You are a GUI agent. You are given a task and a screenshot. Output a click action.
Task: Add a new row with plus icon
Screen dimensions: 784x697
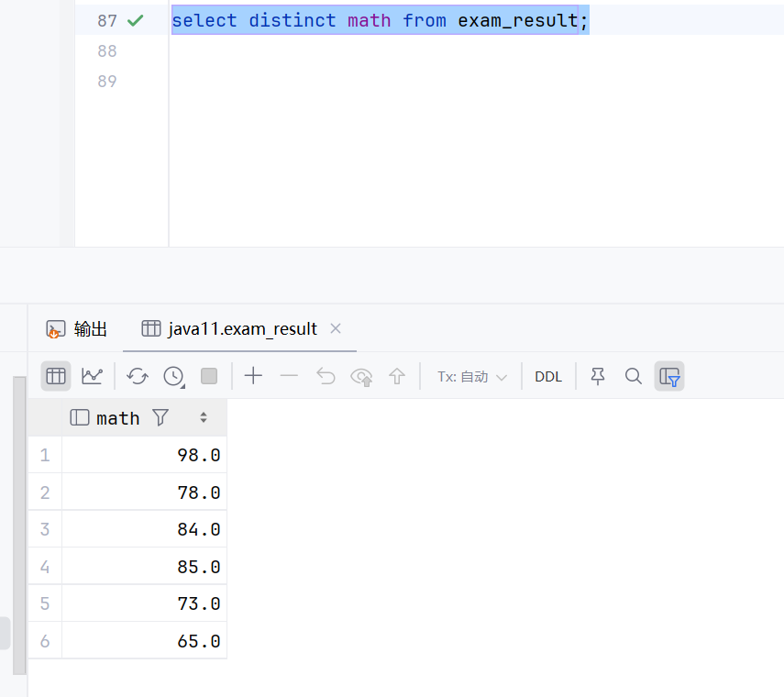click(x=253, y=376)
